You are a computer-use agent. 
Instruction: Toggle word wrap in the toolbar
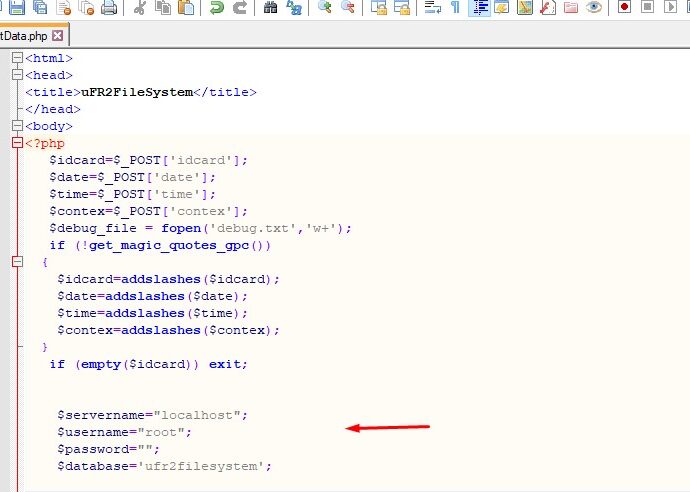pos(433,7)
